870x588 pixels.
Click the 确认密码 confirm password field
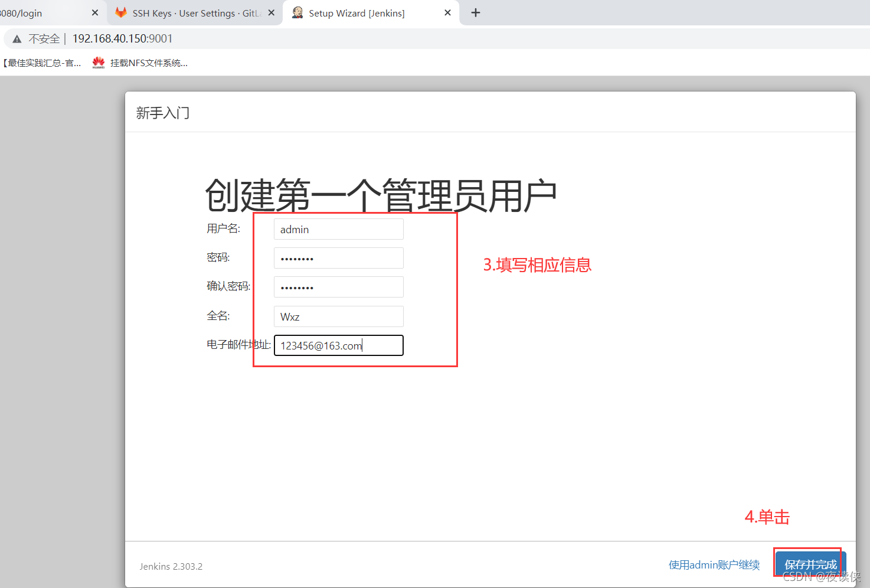pos(339,287)
